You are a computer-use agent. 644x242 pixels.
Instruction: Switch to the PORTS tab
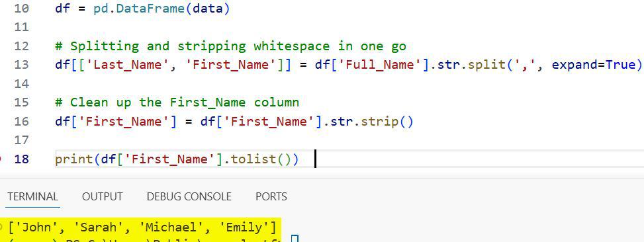click(x=271, y=196)
